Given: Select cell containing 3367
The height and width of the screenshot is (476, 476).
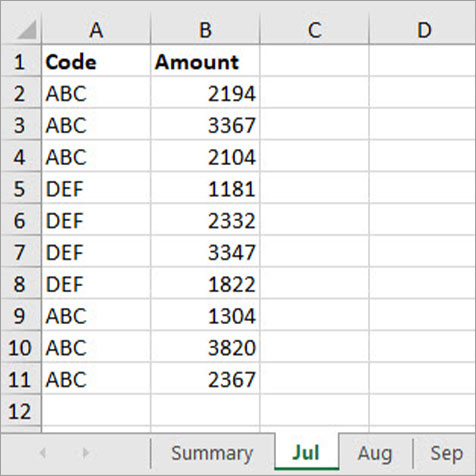Looking at the screenshot, I should pos(205,124).
